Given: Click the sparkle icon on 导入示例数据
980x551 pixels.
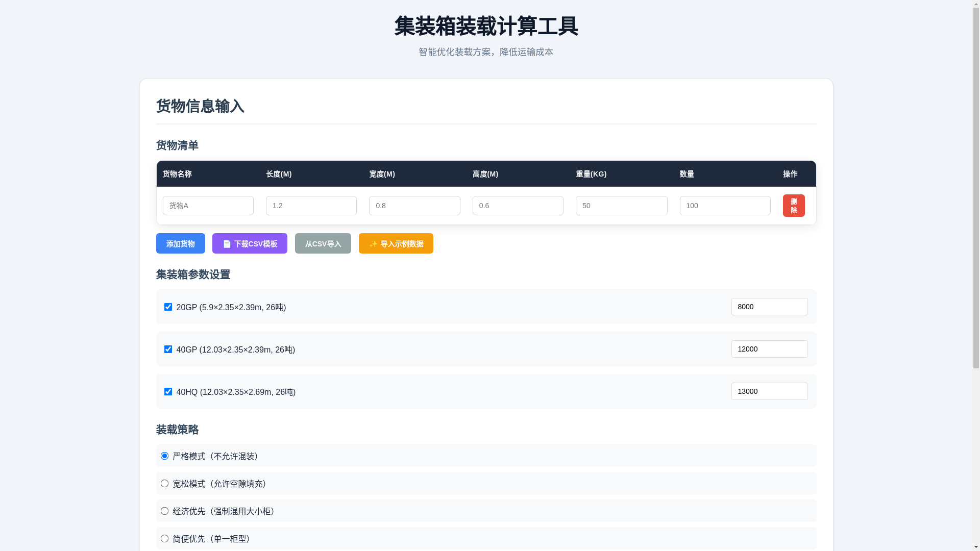Looking at the screenshot, I should (373, 244).
